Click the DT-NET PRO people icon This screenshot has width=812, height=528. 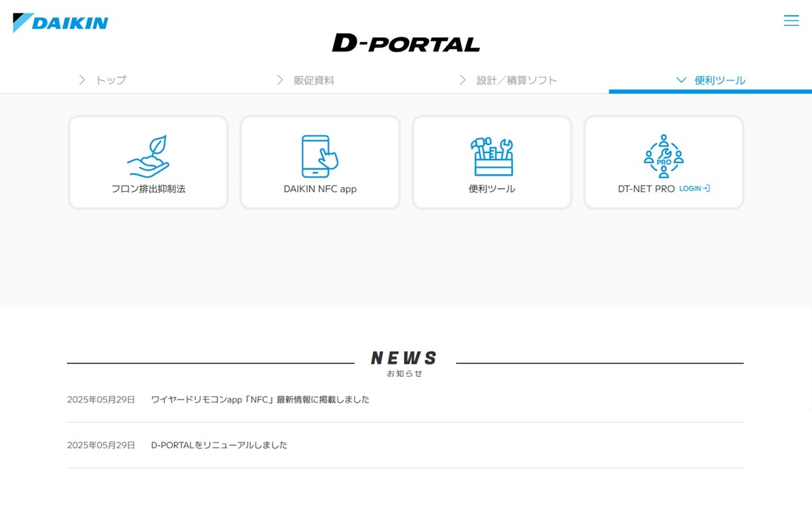(x=663, y=156)
